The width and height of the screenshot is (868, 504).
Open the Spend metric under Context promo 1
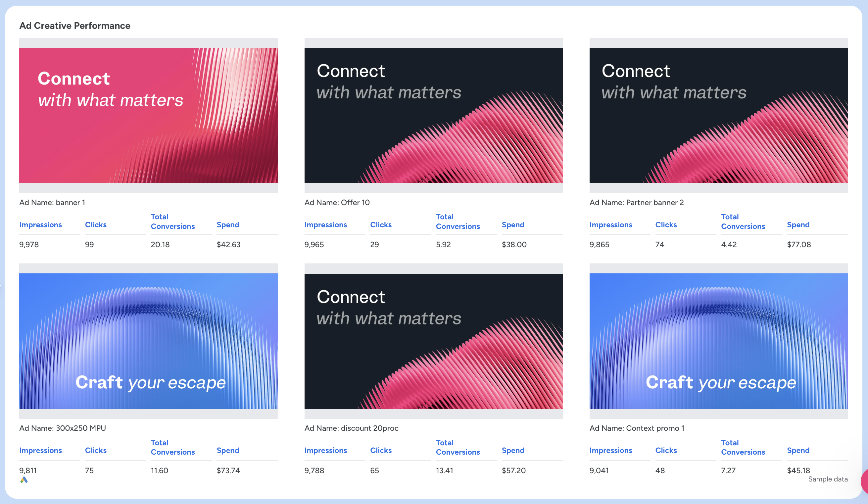(798, 450)
